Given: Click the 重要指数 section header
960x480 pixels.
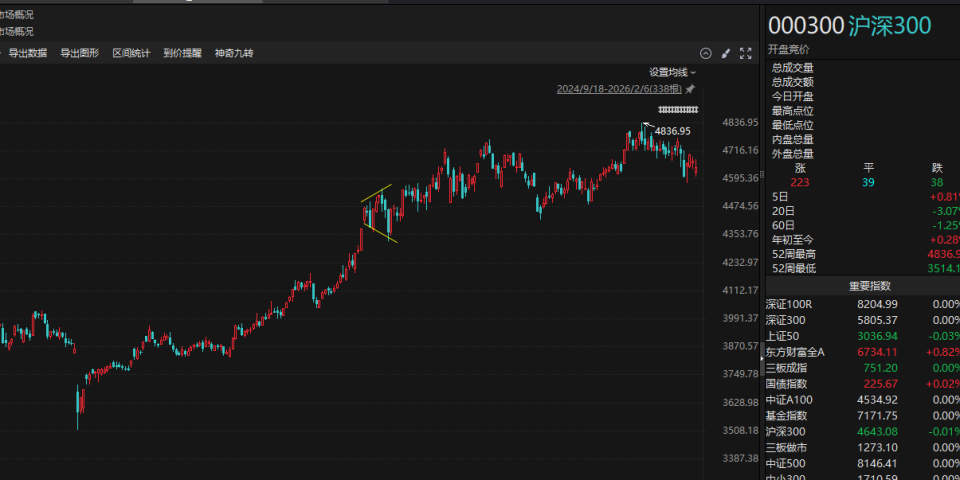Looking at the screenshot, I should coord(869,286).
